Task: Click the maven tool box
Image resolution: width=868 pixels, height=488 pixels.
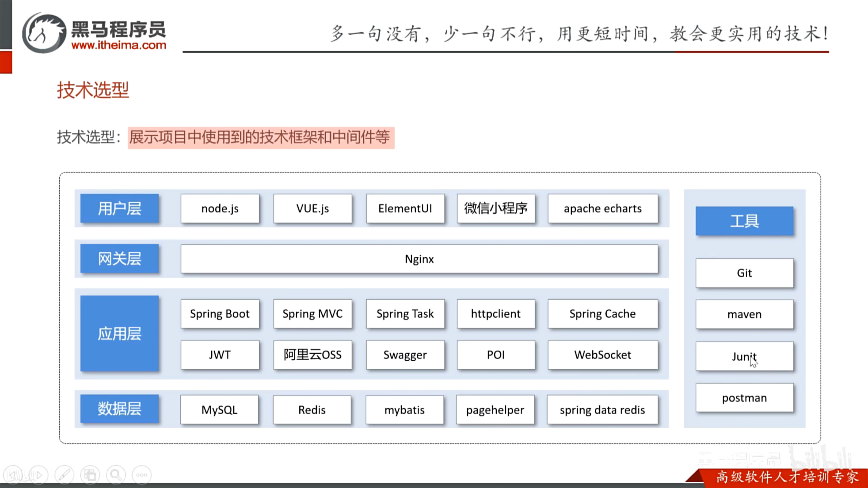Action: point(745,314)
